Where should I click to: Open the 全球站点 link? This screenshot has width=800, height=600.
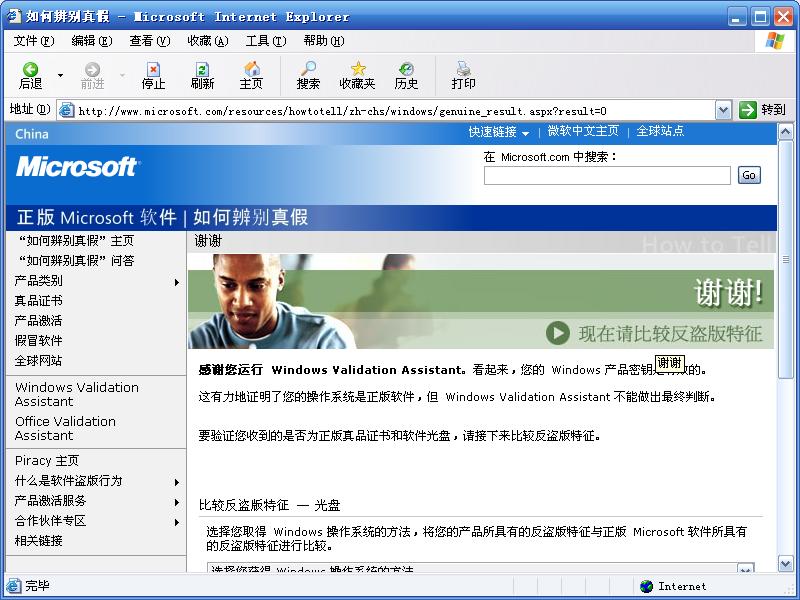click(660, 131)
